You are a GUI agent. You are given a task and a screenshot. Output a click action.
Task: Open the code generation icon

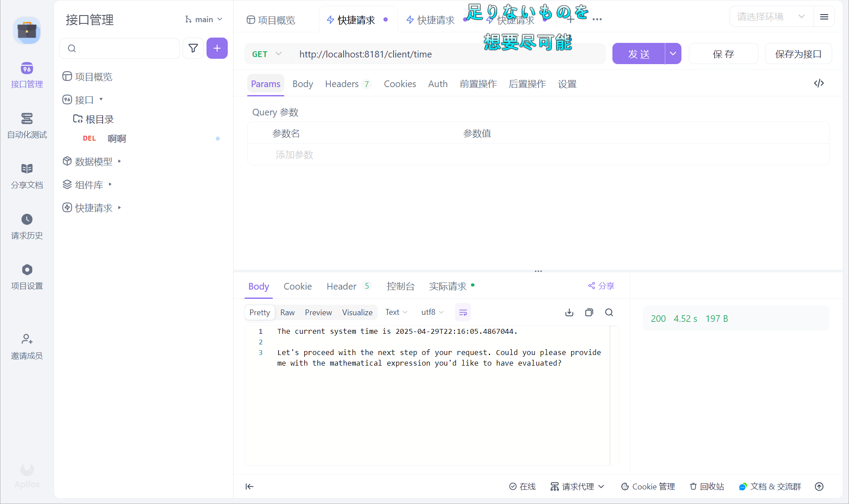coord(818,84)
